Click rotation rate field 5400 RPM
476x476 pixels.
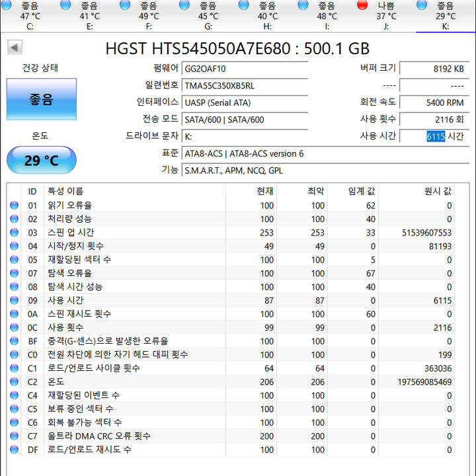[x=434, y=102]
